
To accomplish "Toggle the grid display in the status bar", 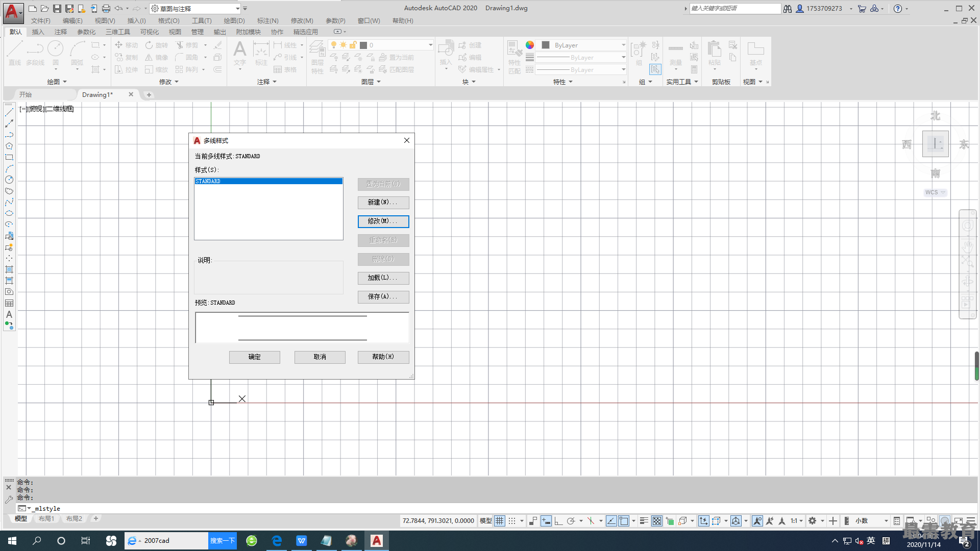I will coord(499,521).
